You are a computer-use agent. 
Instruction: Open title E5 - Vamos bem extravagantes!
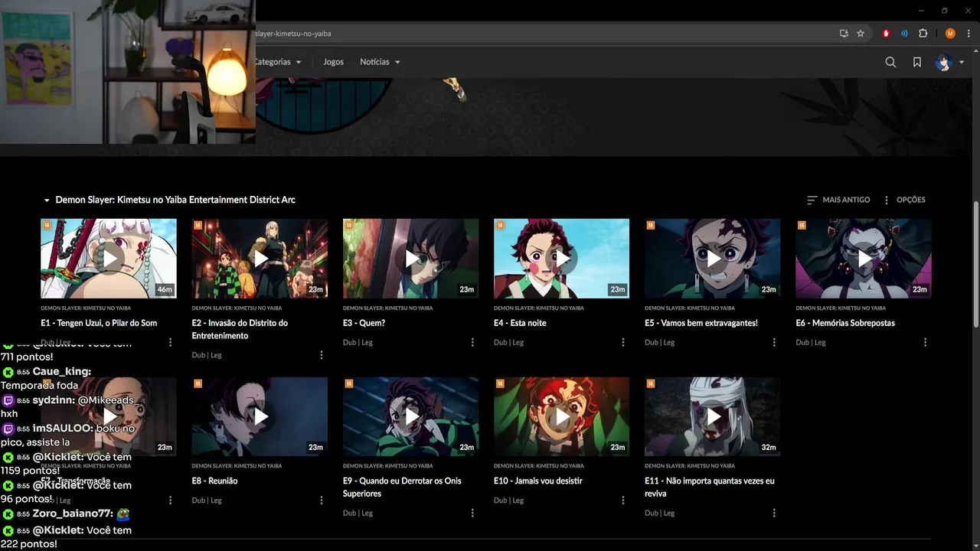[x=701, y=323]
